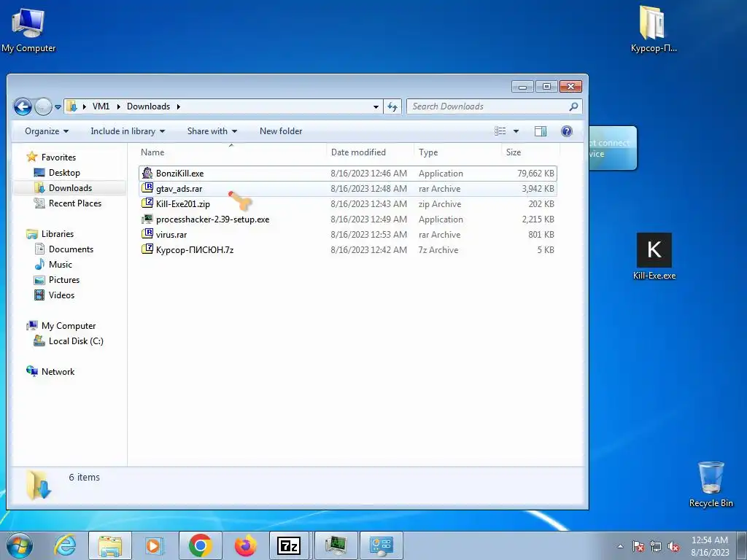Launch Google Chrome from taskbar
The height and width of the screenshot is (560, 747).
coord(200,545)
